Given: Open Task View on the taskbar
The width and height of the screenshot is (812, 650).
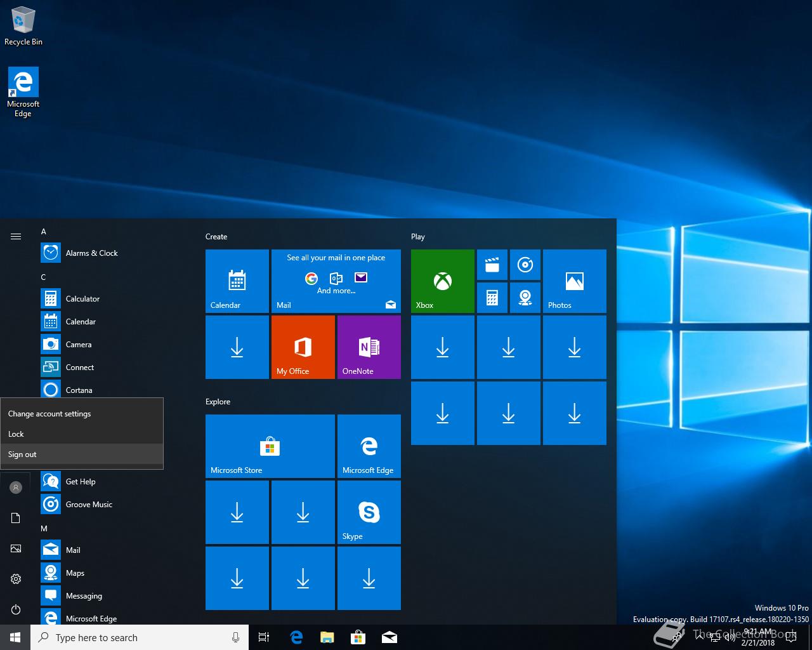Looking at the screenshot, I should coord(264,637).
